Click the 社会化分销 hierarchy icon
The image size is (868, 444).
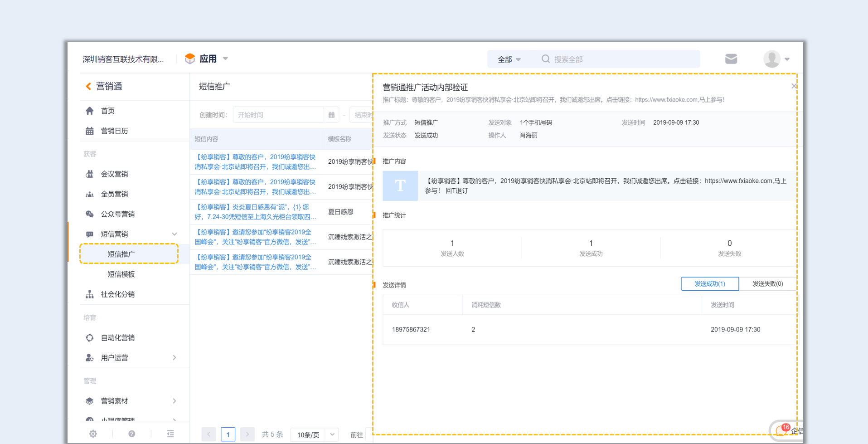click(x=90, y=294)
